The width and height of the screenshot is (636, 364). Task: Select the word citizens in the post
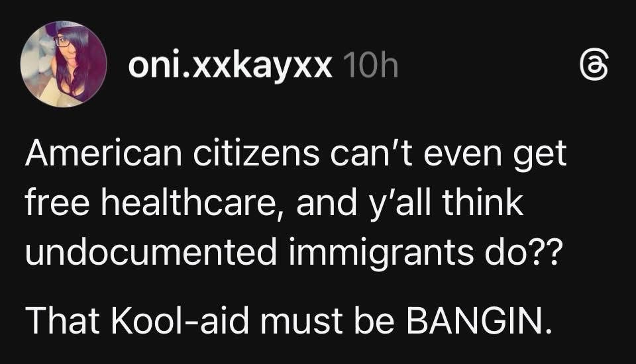(x=256, y=154)
